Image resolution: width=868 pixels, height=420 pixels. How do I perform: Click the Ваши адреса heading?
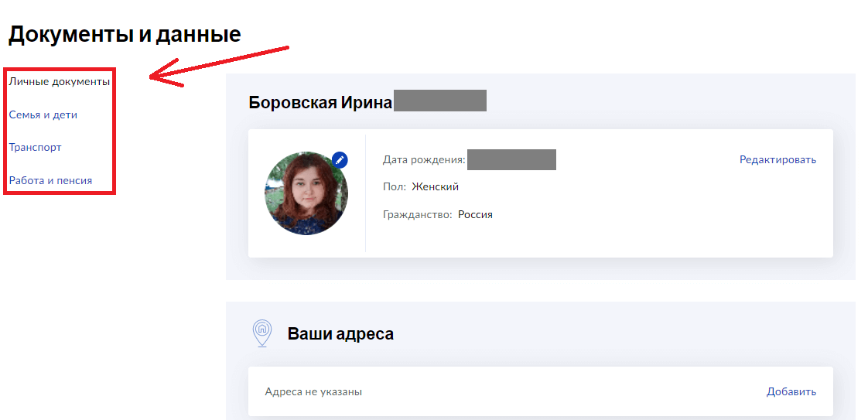[340, 334]
